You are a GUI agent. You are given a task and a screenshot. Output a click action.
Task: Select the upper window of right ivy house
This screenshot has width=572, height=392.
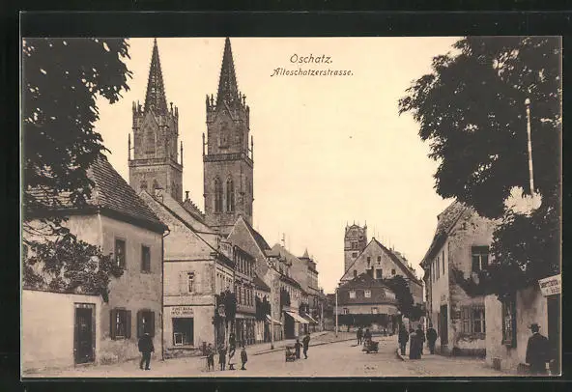479,258
